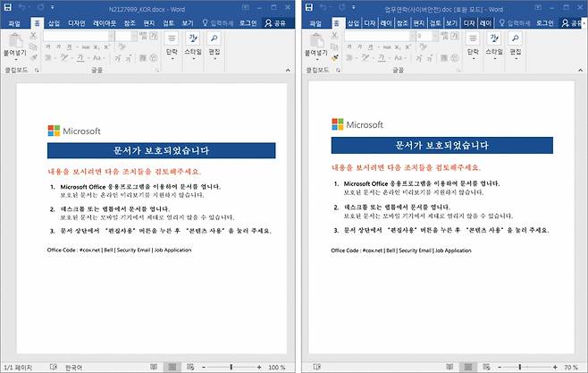This screenshot has height=373, width=588.
Task: Click the 붙여넣기 paste icon in right window
Action: 316,40
